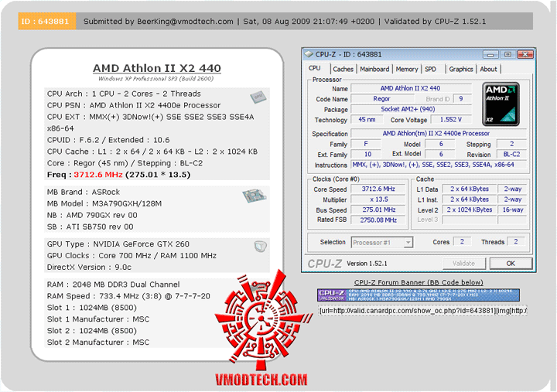557x392 pixels.
Task: Switch to the Graphics tab
Action: (x=461, y=70)
